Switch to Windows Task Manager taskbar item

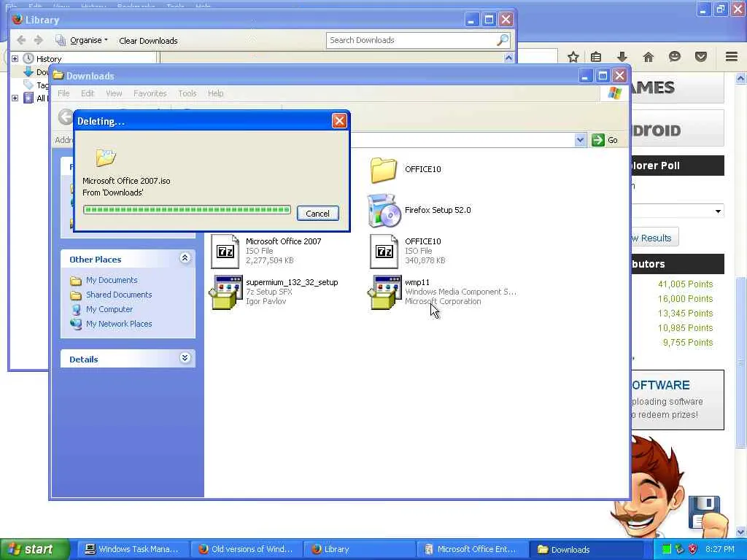(x=132, y=549)
